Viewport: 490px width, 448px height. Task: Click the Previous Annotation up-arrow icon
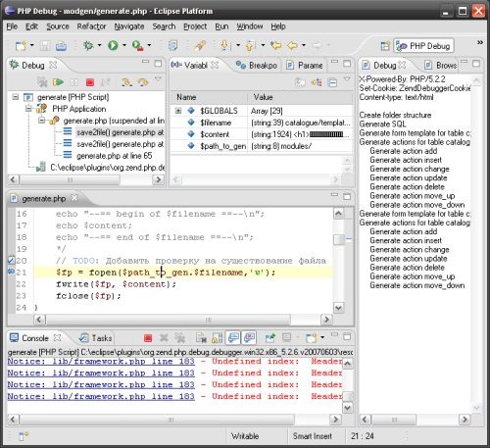coord(250,45)
